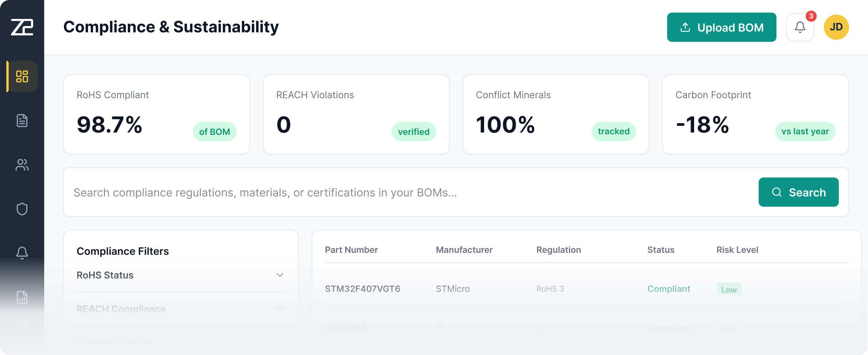This screenshot has height=355, width=868.
Task: Open notifications bell in header
Action: (800, 27)
